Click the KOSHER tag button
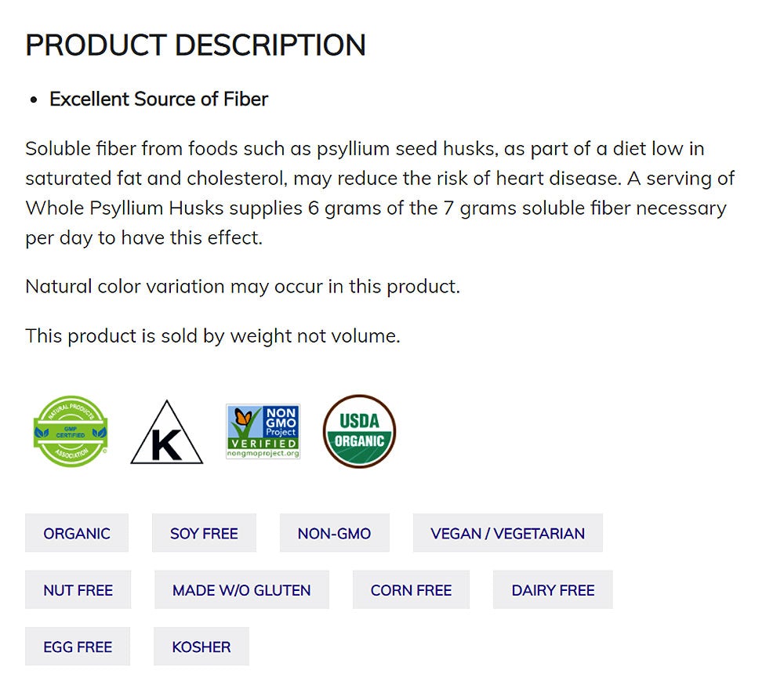This screenshot has width=784, height=685. click(x=201, y=647)
